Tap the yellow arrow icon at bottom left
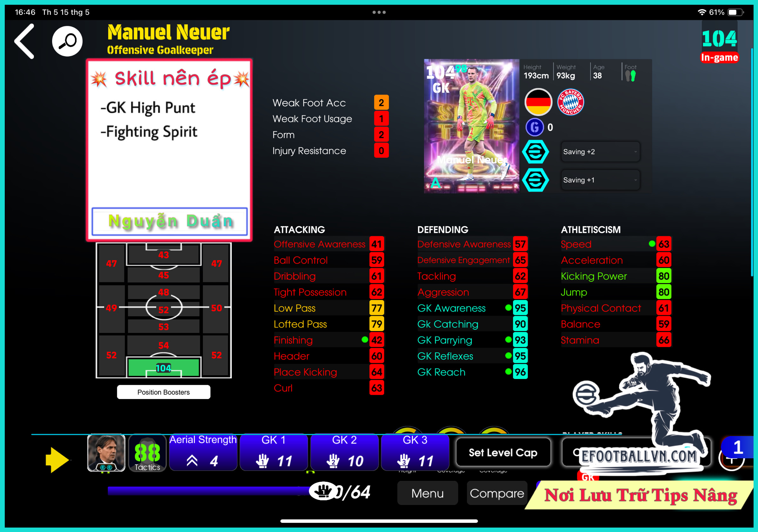Screen dimensions: 758x532 click(57, 460)
